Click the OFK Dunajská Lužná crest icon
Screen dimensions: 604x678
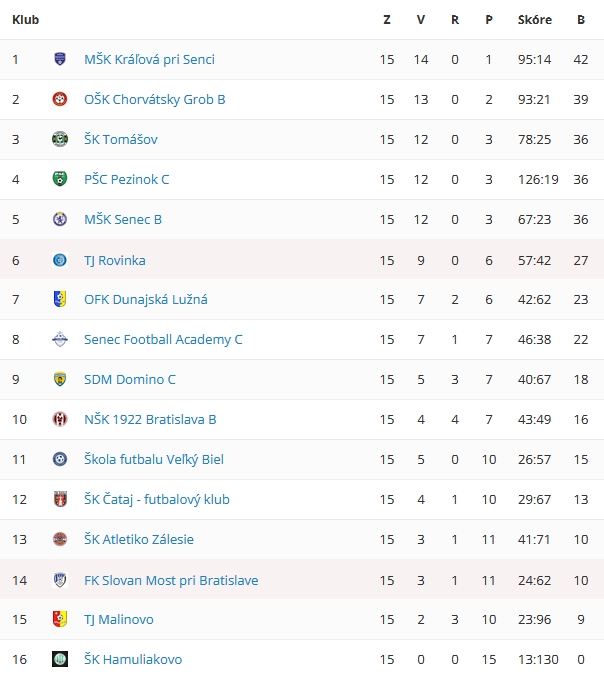click(x=60, y=299)
